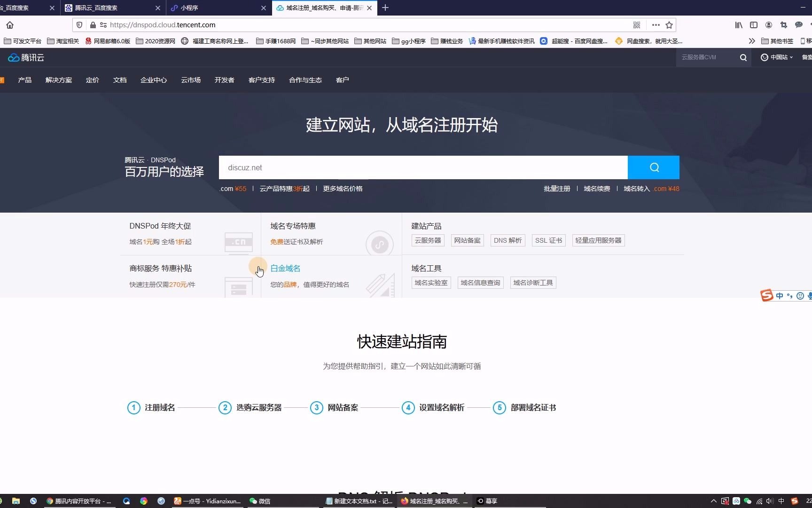The height and width of the screenshot is (508, 812).
Task: Open the 文档 nav item
Action: [x=120, y=80]
